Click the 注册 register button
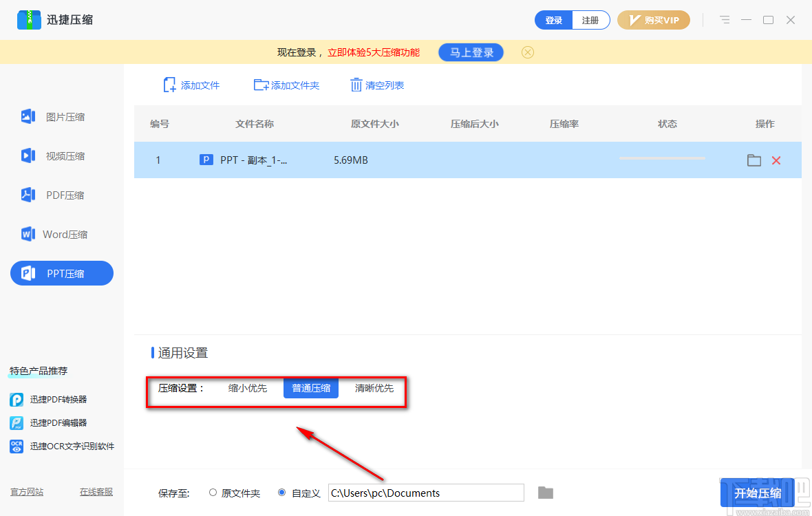 [590, 20]
